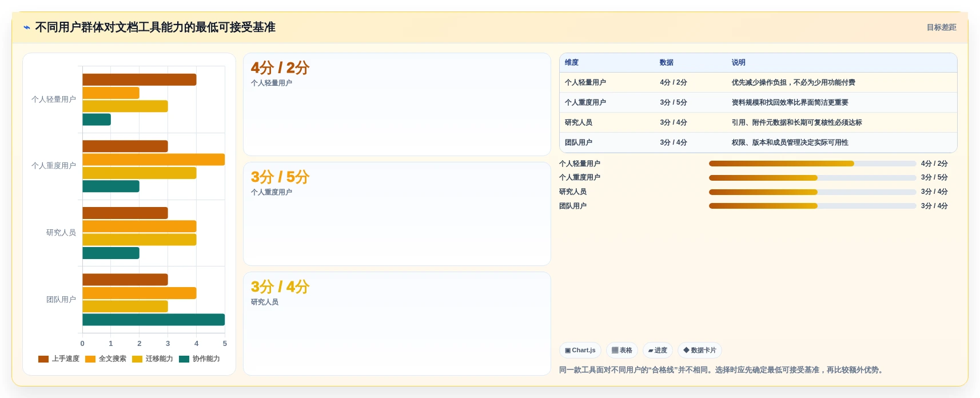The image size is (980, 398).
Task: Toggle the 上手速度 legend swatch
Action: (x=43, y=359)
